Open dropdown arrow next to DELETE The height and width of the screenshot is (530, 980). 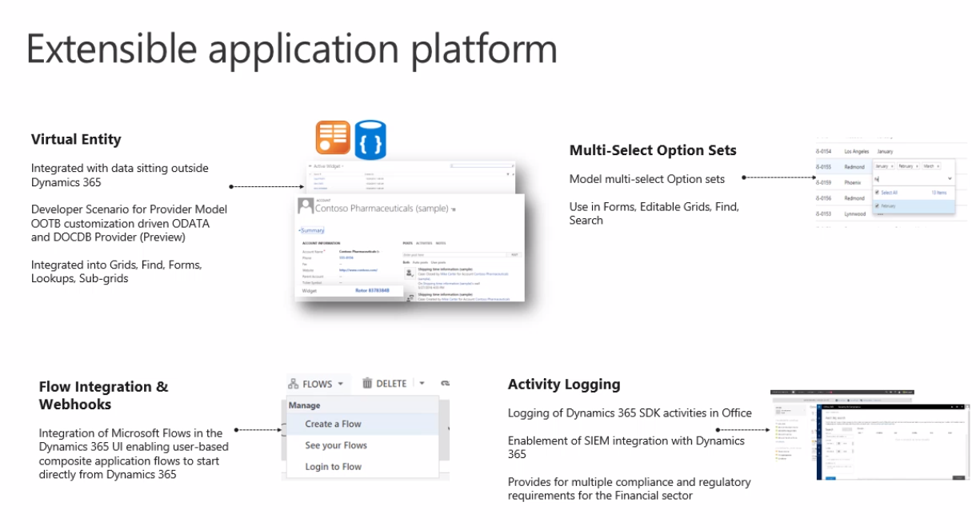tap(422, 384)
